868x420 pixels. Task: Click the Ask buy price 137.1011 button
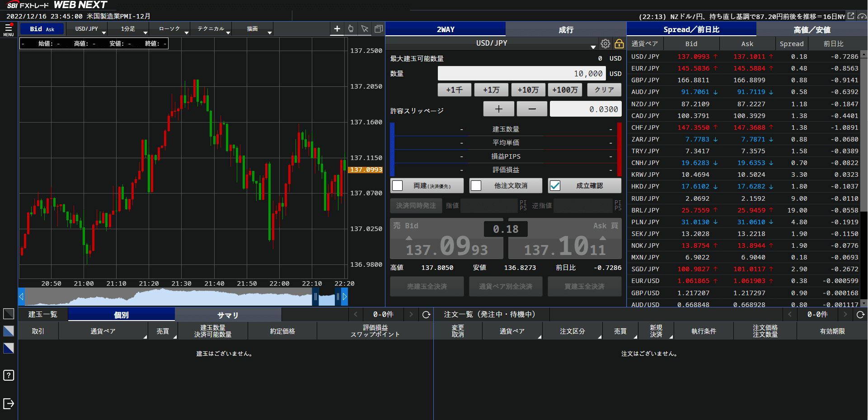point(565,239)
